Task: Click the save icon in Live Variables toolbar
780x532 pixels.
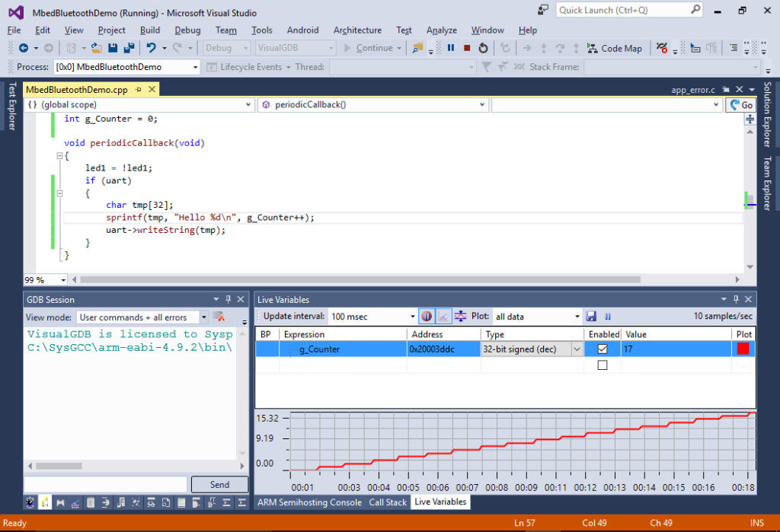Action: pos(590,316)
